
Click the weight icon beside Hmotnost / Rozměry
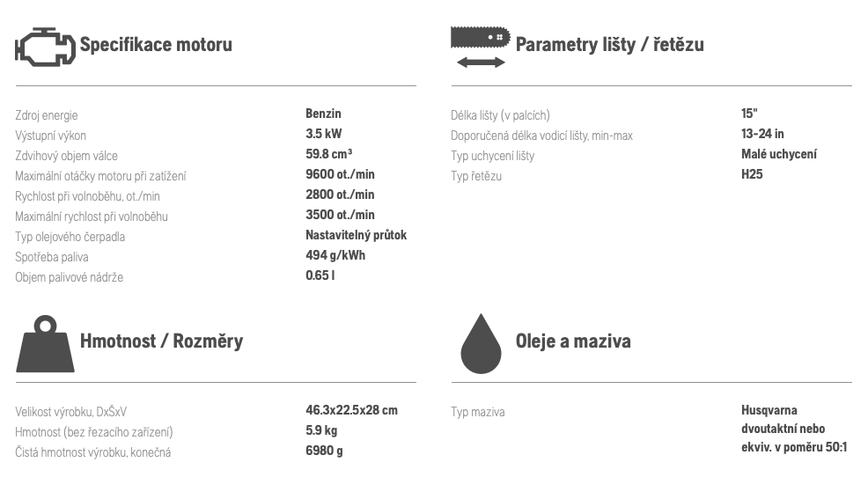(x=45, y=343)
